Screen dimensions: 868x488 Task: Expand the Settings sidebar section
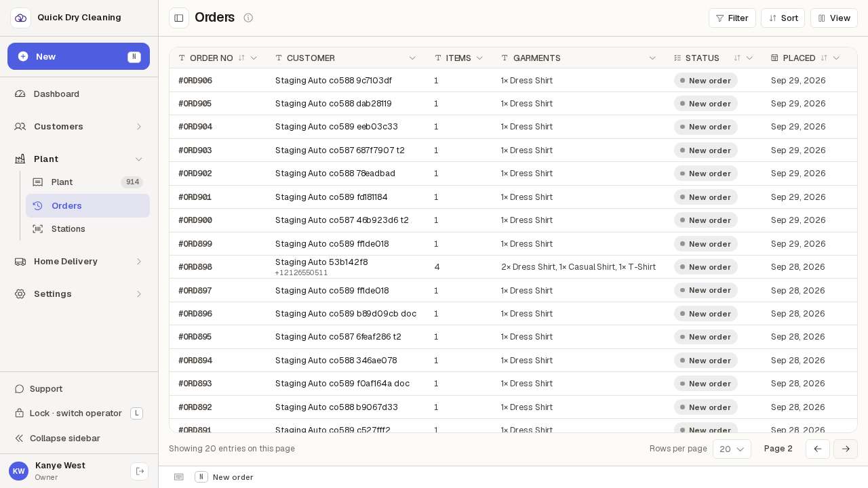[x=79, y=293]
